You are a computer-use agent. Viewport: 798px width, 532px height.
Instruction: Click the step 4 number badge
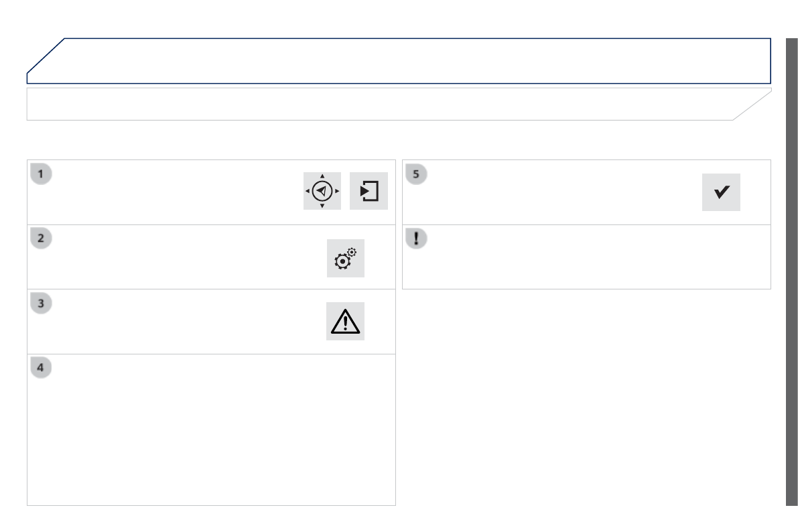click(42, 368)
